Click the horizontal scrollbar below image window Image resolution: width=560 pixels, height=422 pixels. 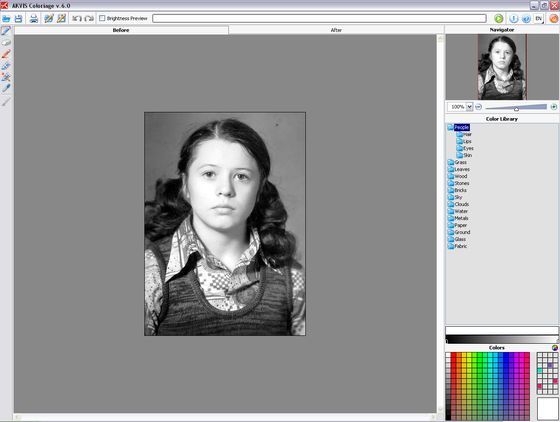click(x=225, y=417)
